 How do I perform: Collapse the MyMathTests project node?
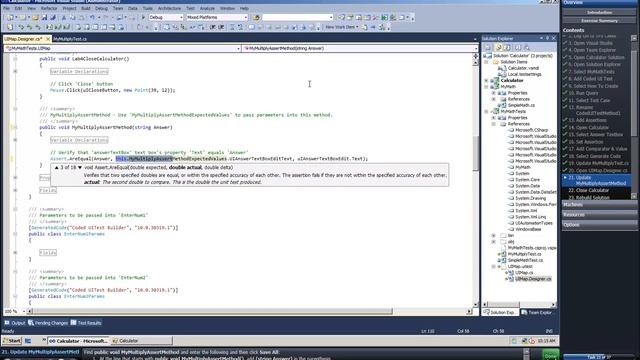pos(487,111)
